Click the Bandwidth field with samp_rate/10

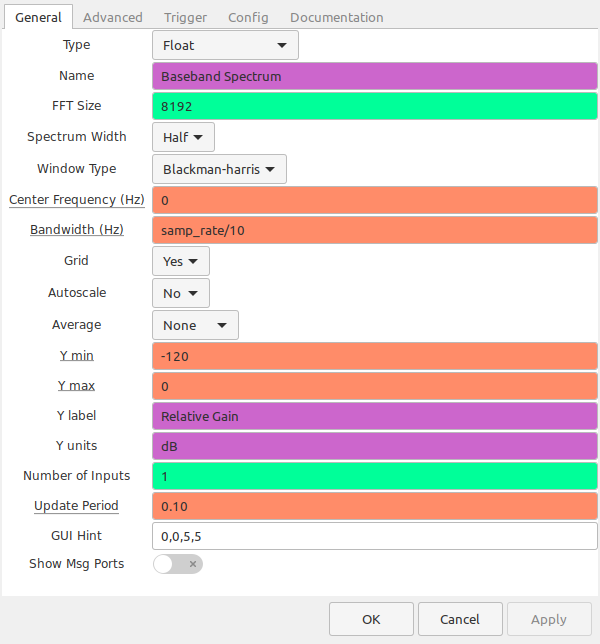tap(375, 230)
